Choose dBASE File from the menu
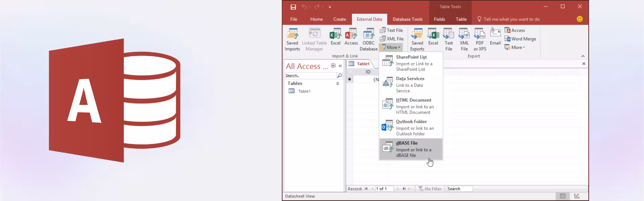The image size is (644, 201). 411,149
